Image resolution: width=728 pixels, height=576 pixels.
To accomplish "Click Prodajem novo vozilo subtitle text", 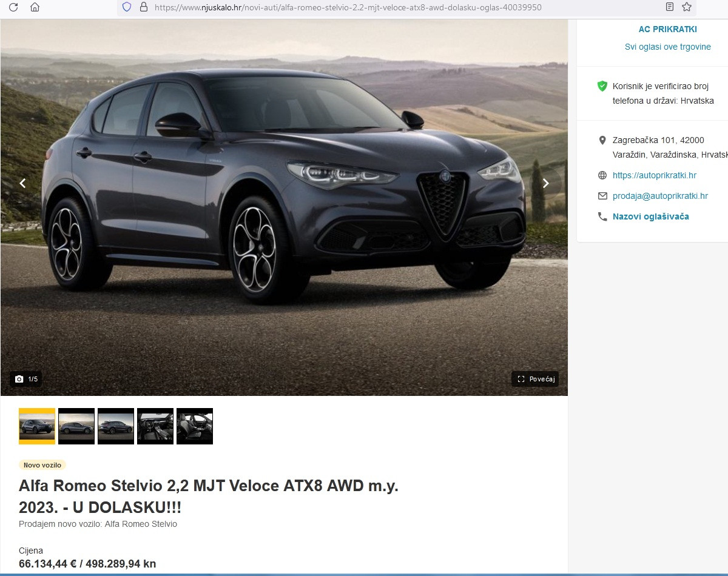I will click(98, 524).
